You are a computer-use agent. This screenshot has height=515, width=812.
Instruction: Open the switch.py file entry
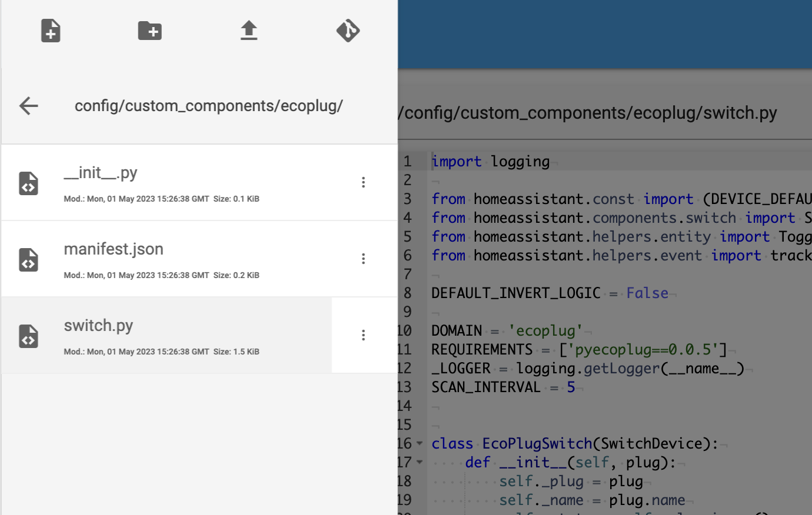click(98, 325)
